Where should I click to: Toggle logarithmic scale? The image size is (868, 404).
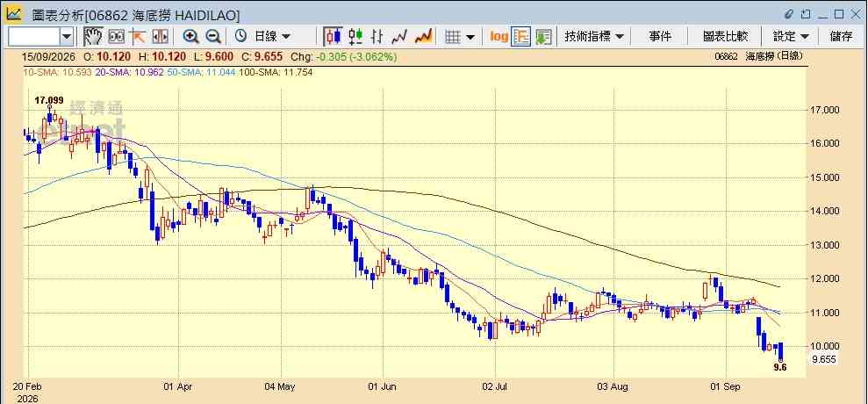[x=499, y=37]
